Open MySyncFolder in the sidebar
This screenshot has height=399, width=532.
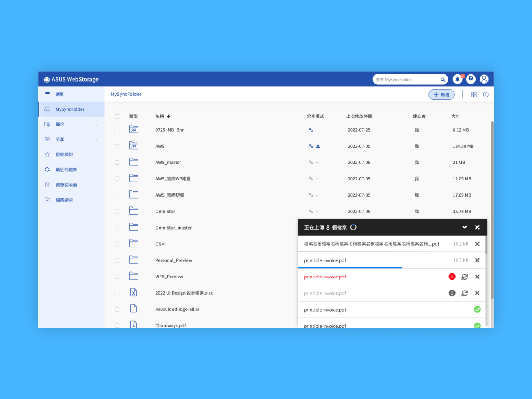72,109
